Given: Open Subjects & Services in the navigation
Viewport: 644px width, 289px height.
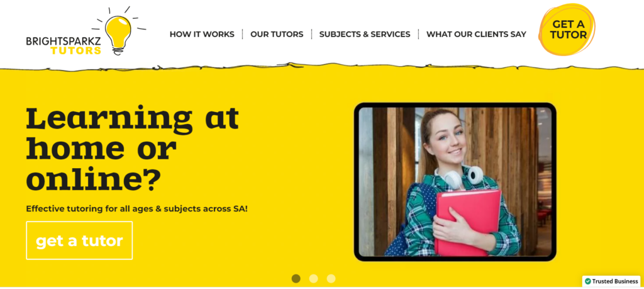Looking at the screenshot, I should click(x=365, y=34).
